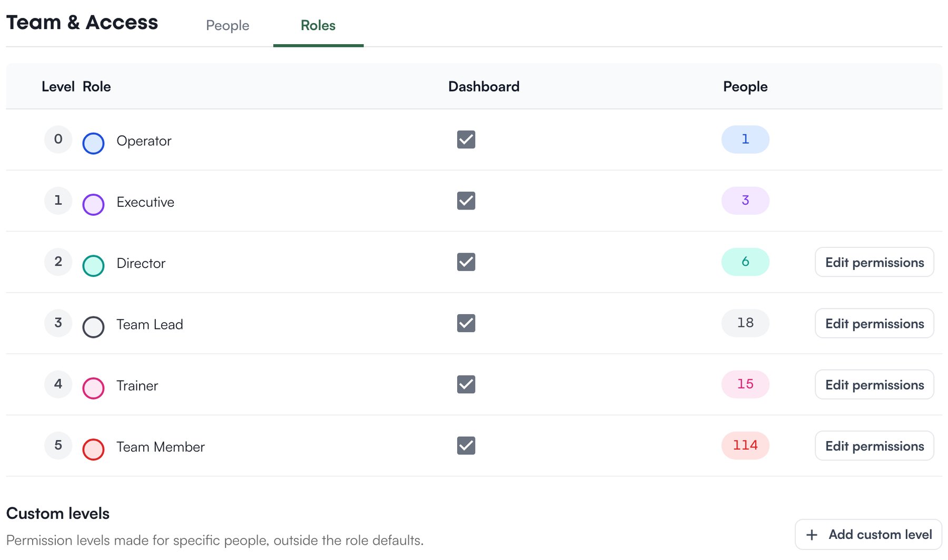The width and height of the screenshot is (948, 560).
Task: Open Team Member people count badge 114
Action: point(745,445)
